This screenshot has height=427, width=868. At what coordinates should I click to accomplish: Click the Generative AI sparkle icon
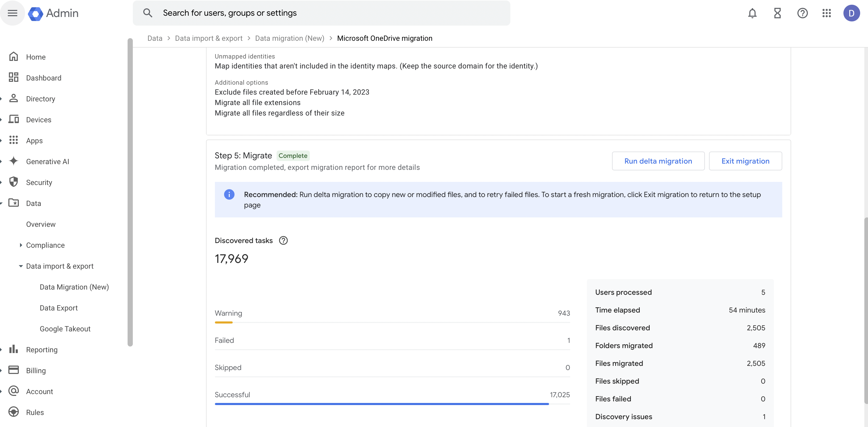coord(14,161)
